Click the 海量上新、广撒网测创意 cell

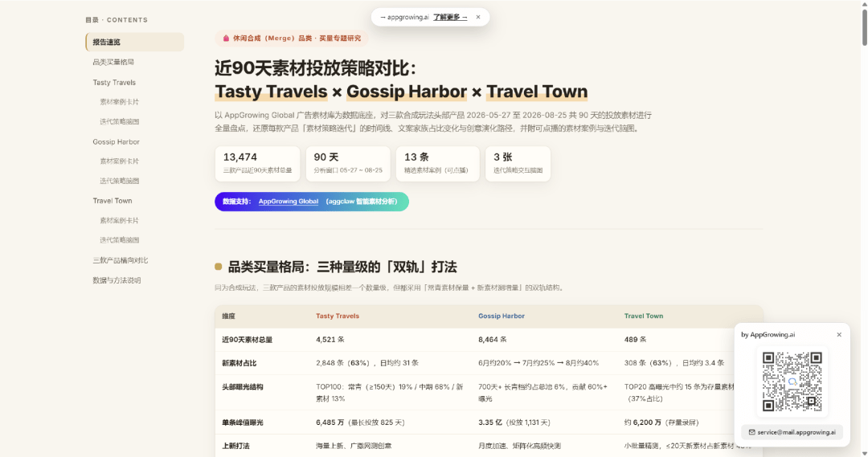coord(354,446)
